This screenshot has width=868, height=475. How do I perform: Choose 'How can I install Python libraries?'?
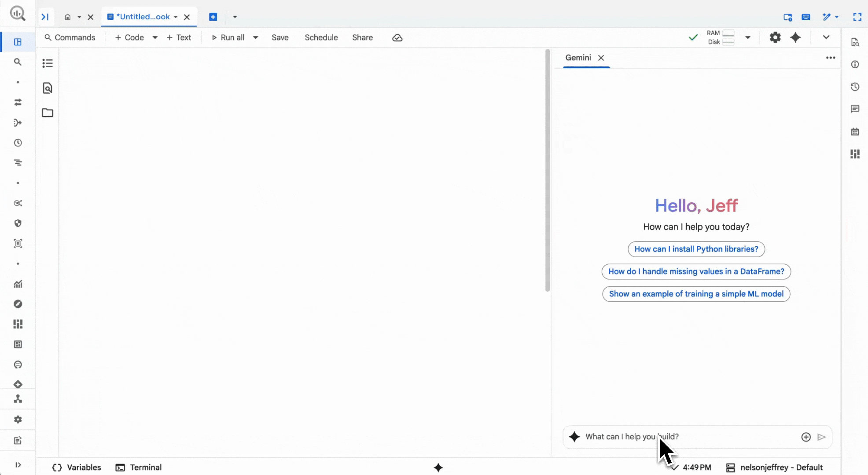pyautogui.click(x=696, y=249)
